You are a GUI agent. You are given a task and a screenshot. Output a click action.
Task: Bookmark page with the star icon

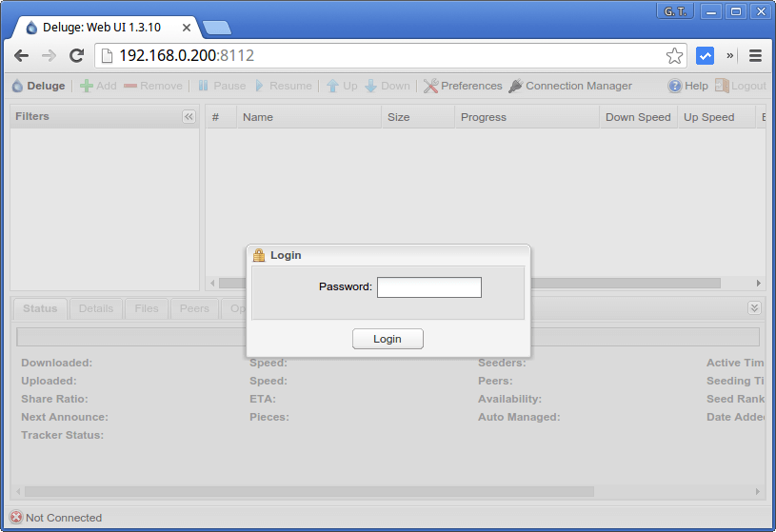coord(674,56)
